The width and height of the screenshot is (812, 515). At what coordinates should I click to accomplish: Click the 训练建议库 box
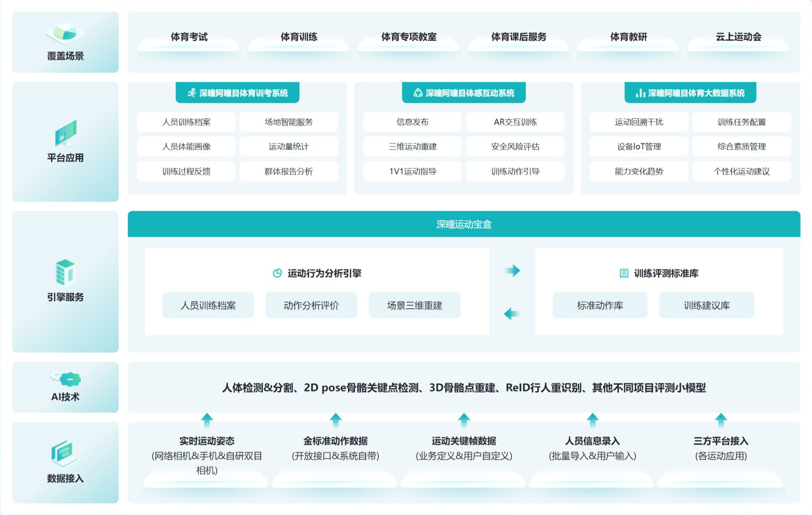706,305
